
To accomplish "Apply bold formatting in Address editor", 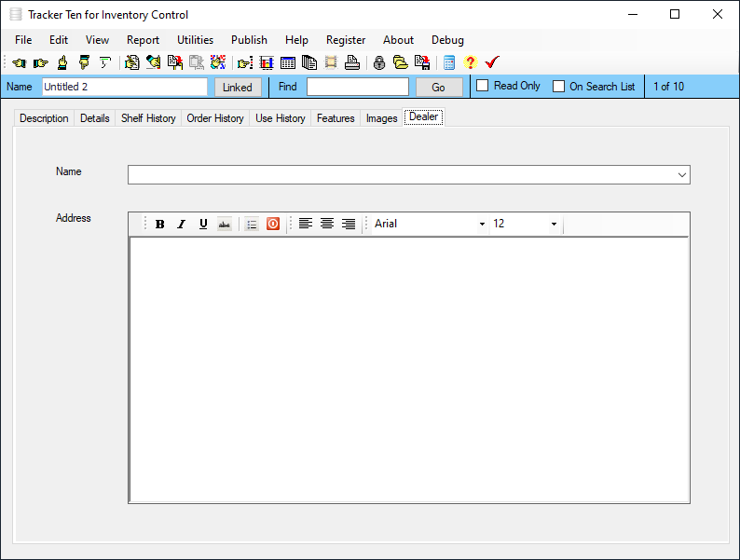I will pos(160,225).
